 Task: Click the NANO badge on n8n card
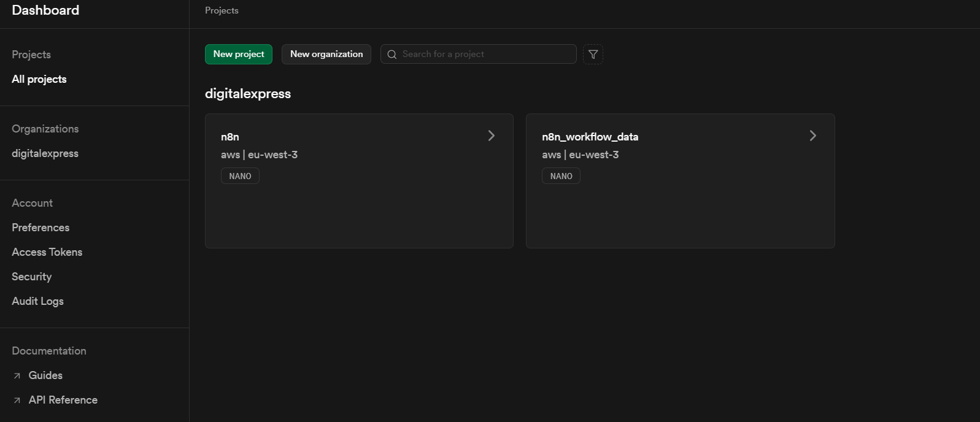pyautogui.click(x=240, y=176)
